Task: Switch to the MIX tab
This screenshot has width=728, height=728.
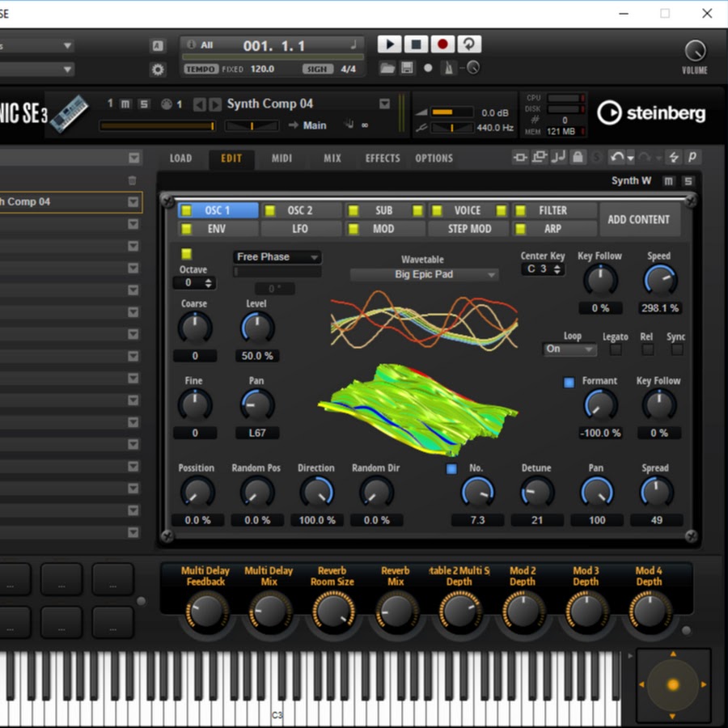Action: 332,159
